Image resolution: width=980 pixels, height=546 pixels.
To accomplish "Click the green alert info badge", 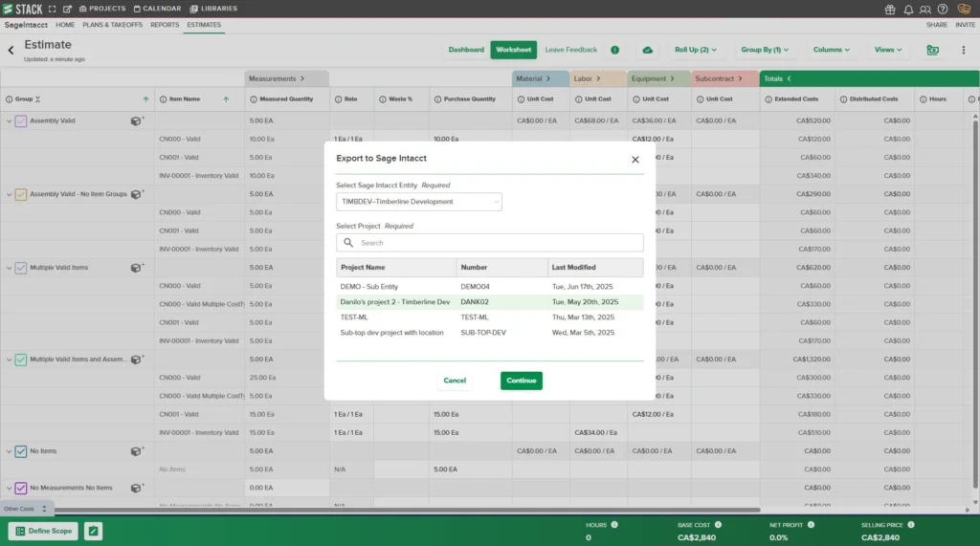I will coord(615,50).
